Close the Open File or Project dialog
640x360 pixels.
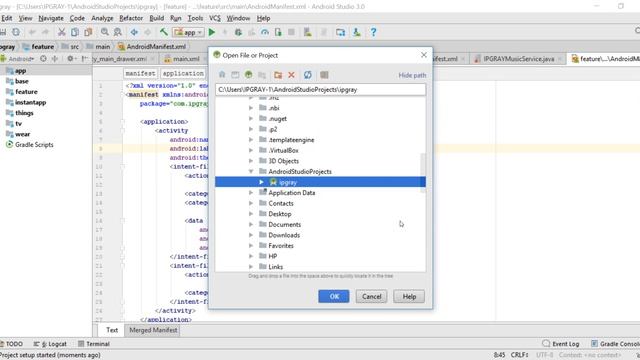[x=424, y=55]
